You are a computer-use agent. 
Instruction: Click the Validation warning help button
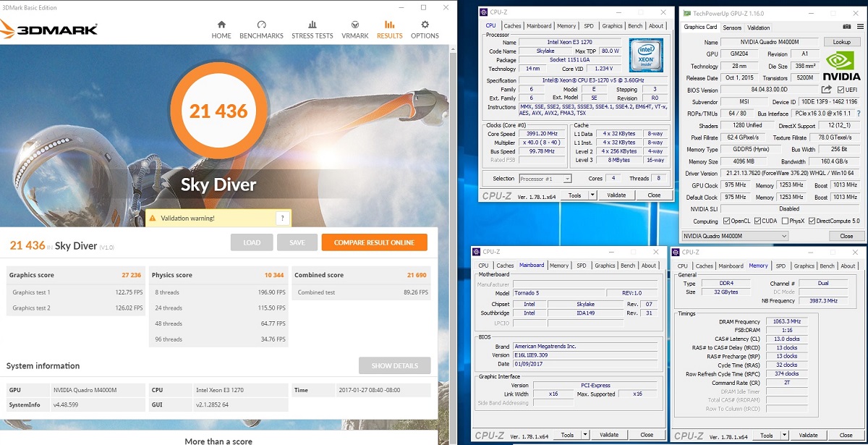click(282, 218)
